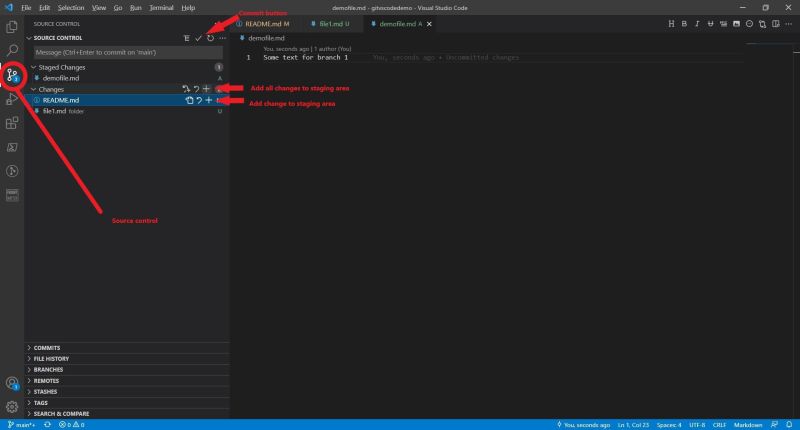Open the Help menu
Viewport: 800px width, 430px height.
coord(188,8)
